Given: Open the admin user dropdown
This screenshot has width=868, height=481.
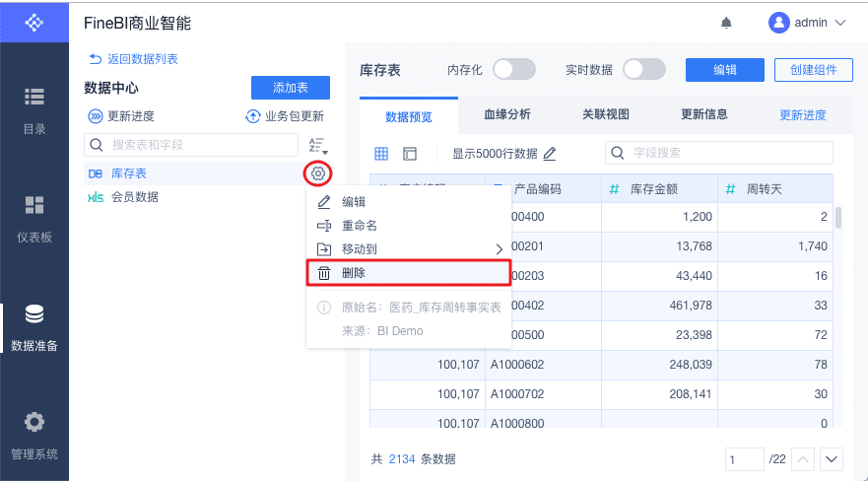Looking at the screenshot, I should click(x=807, y=22).
